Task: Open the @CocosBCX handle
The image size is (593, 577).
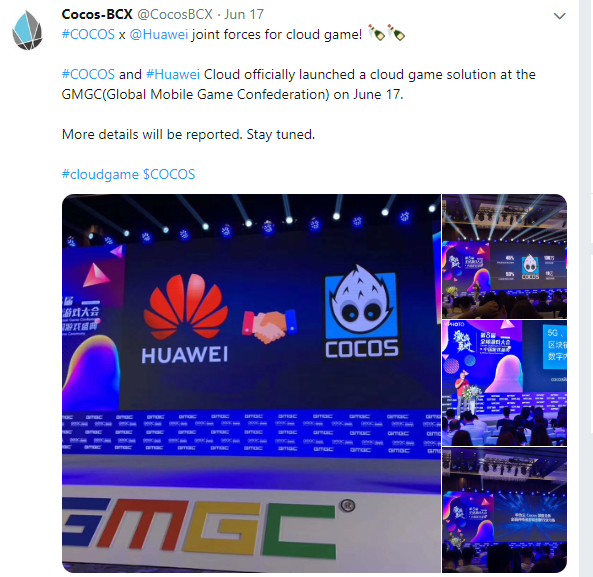Action: click(175, 14)
